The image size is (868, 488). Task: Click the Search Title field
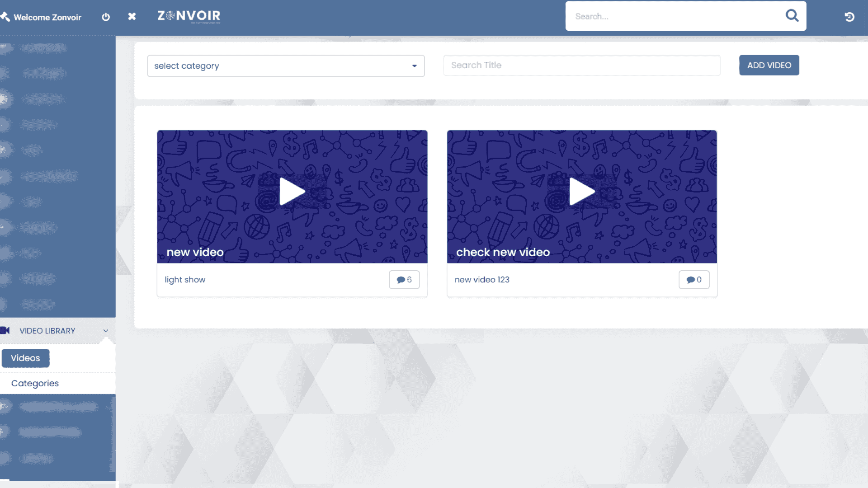[x=582, y=66]
